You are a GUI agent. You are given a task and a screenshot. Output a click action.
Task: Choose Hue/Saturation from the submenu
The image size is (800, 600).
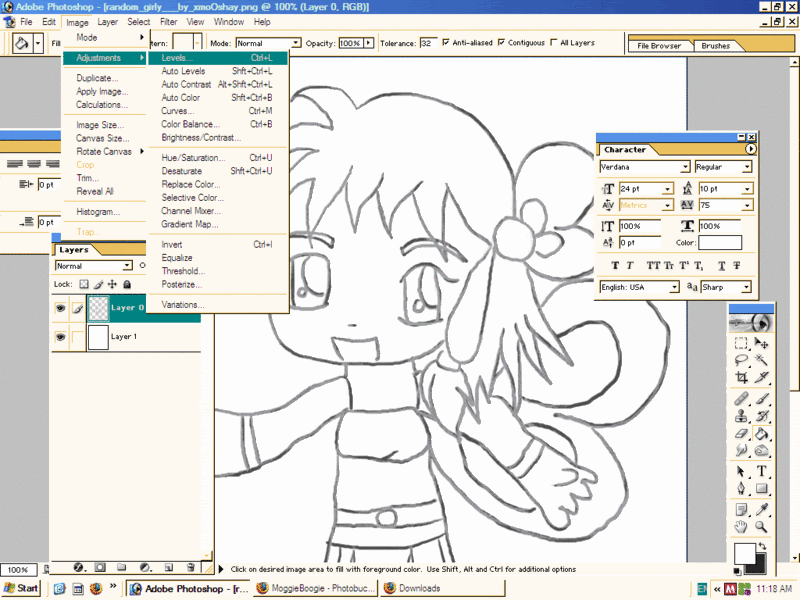(x=218, y=158)
